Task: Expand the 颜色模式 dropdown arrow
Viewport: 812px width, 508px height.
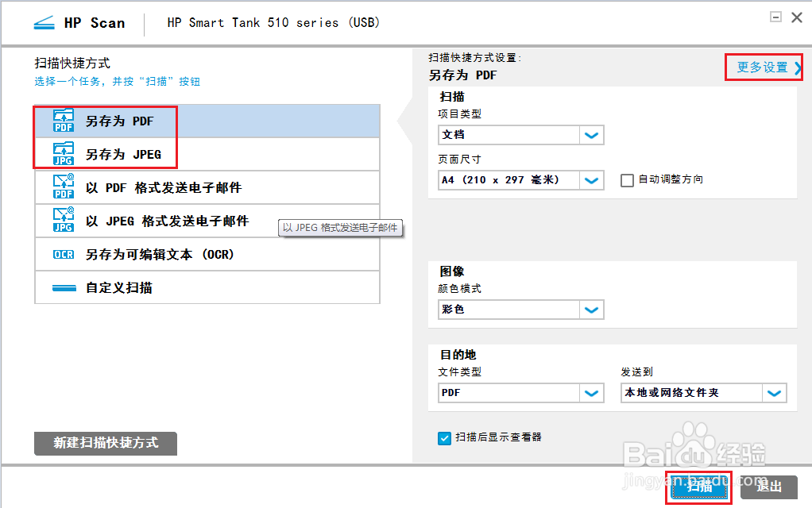Action: coord(591,310)
